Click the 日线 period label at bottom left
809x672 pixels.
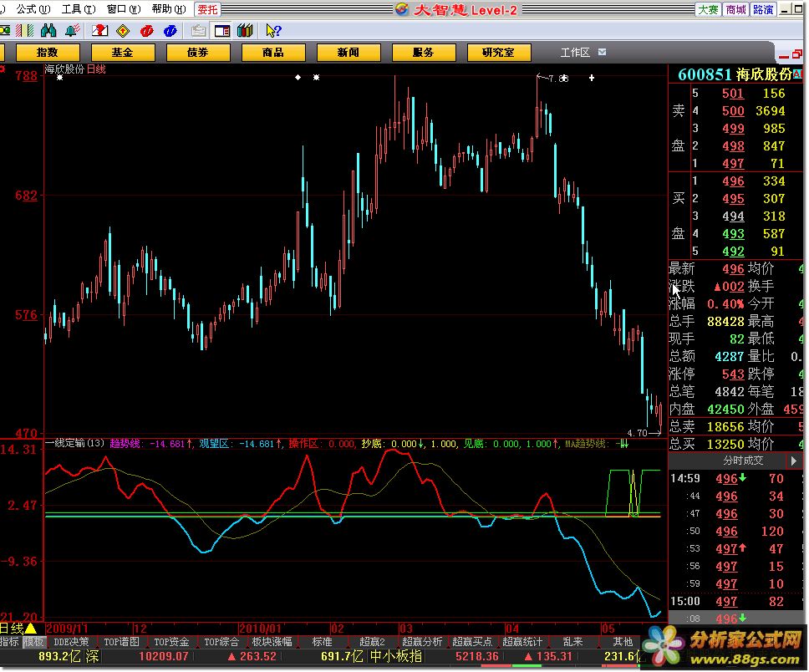coord(12,629)
